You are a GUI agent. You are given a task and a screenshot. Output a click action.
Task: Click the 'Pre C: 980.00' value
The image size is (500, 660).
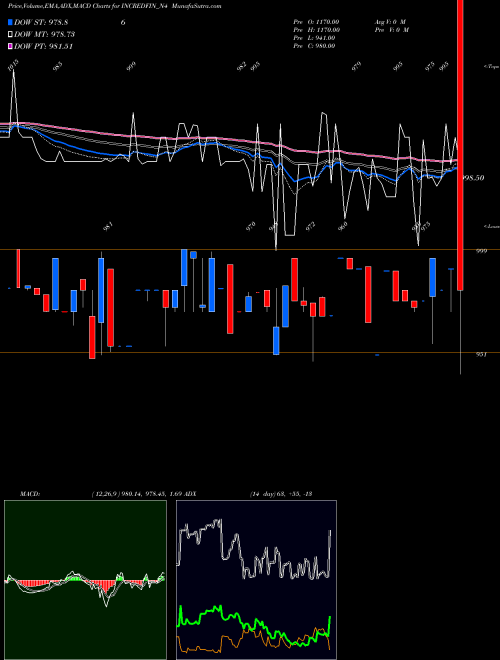click(x=314, y=46)
